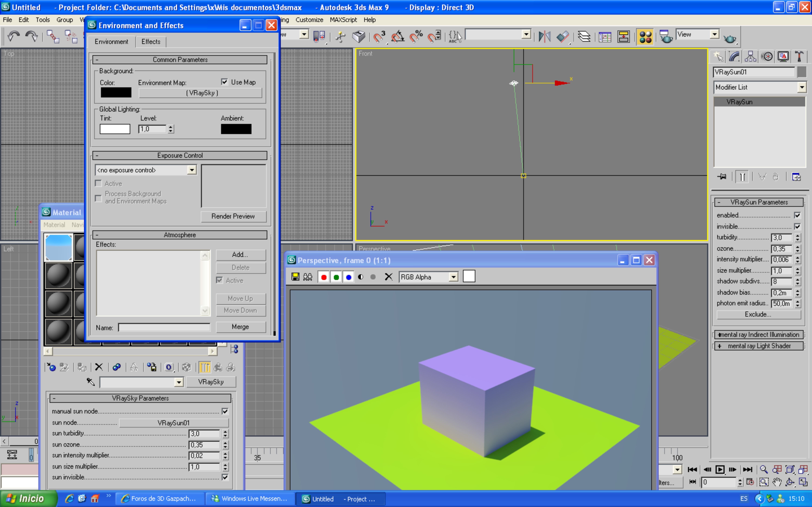Click the Undo arrow in main toolbar

pyautogui.click(x=13, y=36)
